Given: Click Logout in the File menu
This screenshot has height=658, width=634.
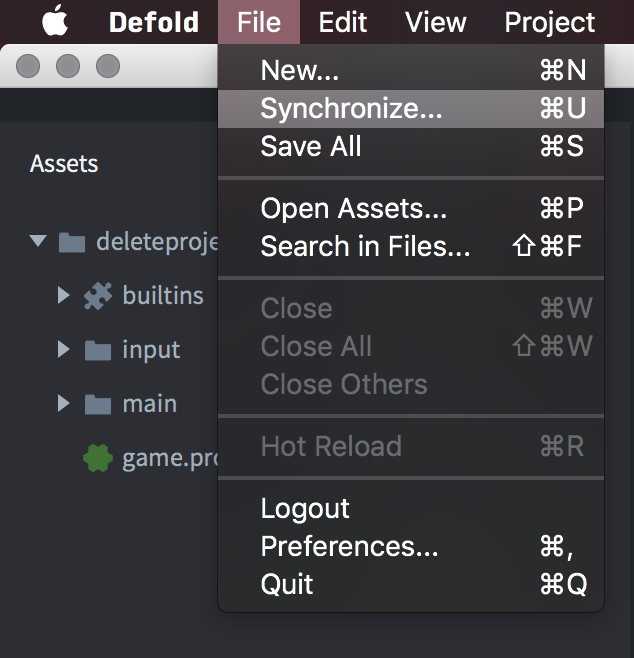Looking at the screenshot, I should tap(411, 509).
